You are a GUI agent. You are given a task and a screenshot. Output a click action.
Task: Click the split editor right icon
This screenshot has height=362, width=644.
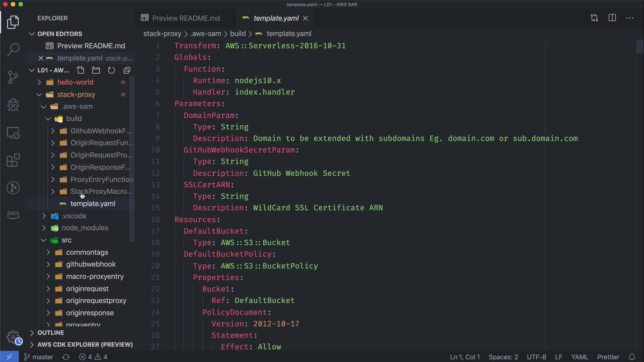click(x=612, y=18)
